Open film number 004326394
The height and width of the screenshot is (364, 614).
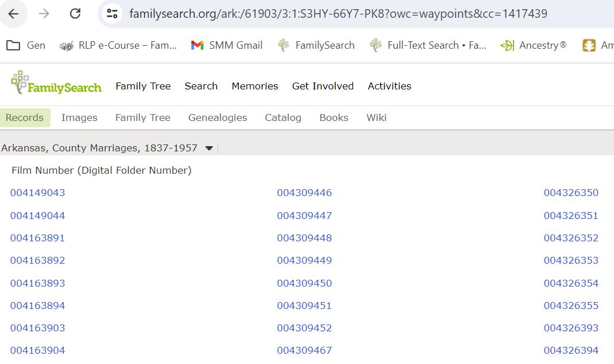(x=571, y=350)
